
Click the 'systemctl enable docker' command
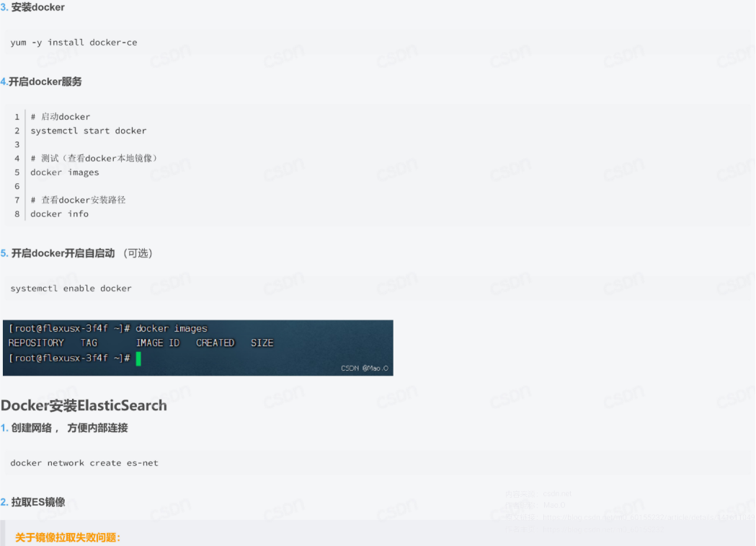(71, 289)
